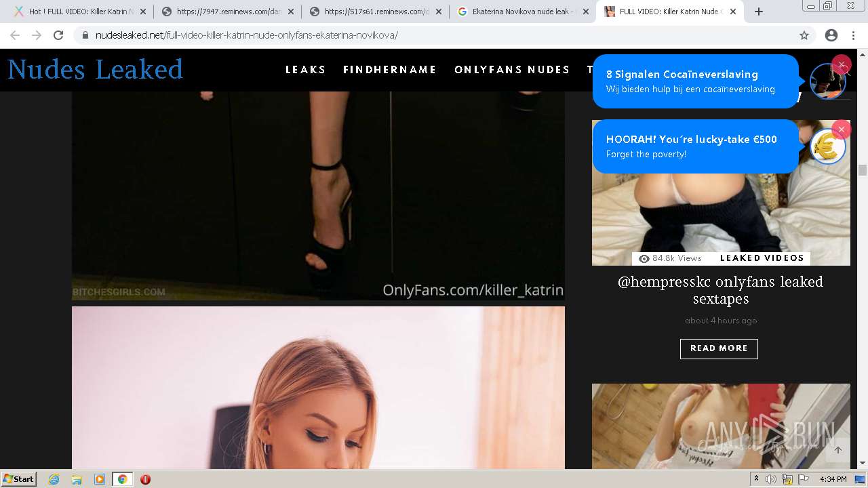Switch to the 517s61.reminews.com tab
The height and width of the screenshot is (488, 868).
tap(375, 12)
